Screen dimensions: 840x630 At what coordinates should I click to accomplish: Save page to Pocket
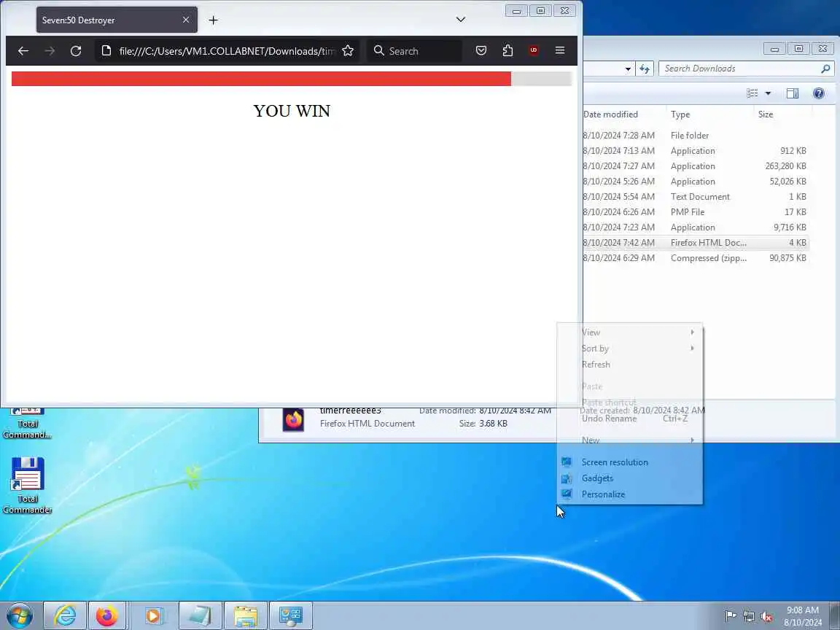pyautogui.click(x=481, y=51)
